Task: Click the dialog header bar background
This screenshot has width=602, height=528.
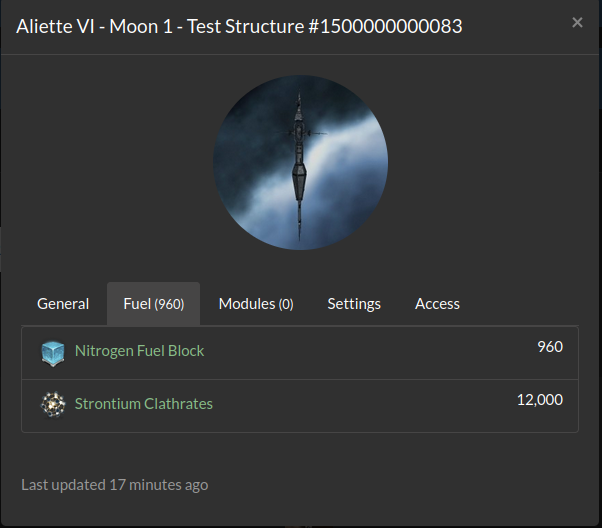Action: click(515, 27)
